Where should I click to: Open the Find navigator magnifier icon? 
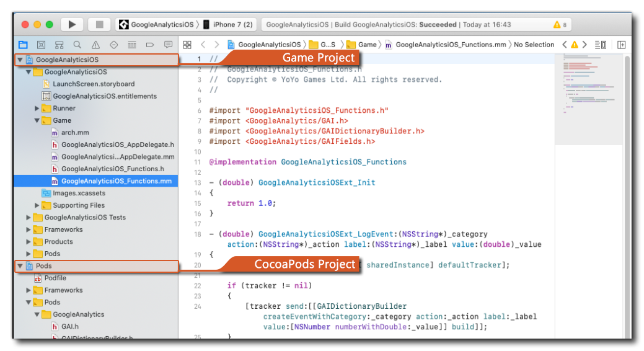[x=77, y=45]
